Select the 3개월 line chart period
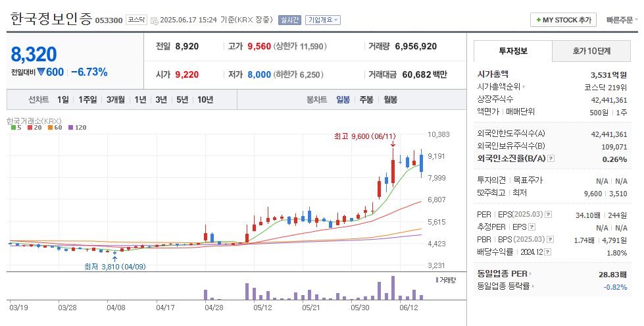 (115, 99)
